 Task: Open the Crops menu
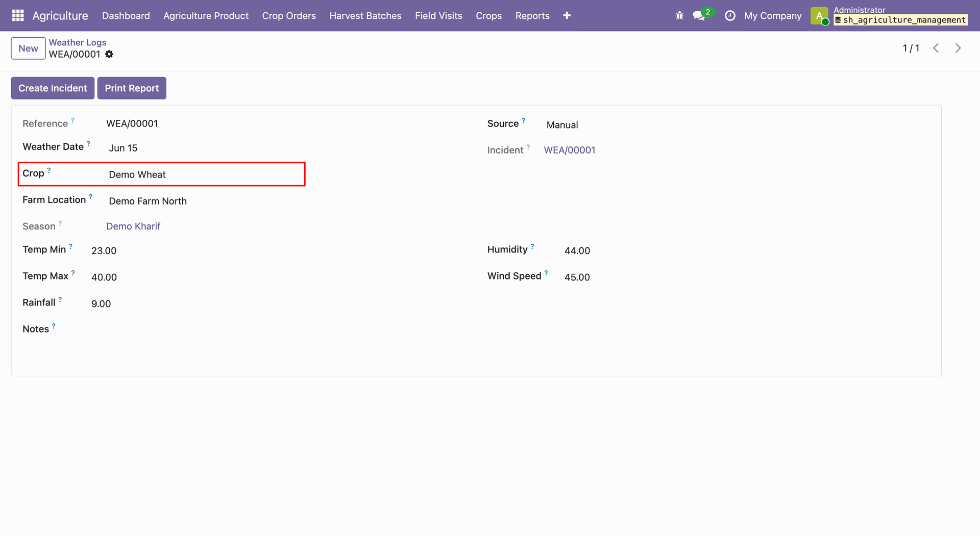(489, 15)
